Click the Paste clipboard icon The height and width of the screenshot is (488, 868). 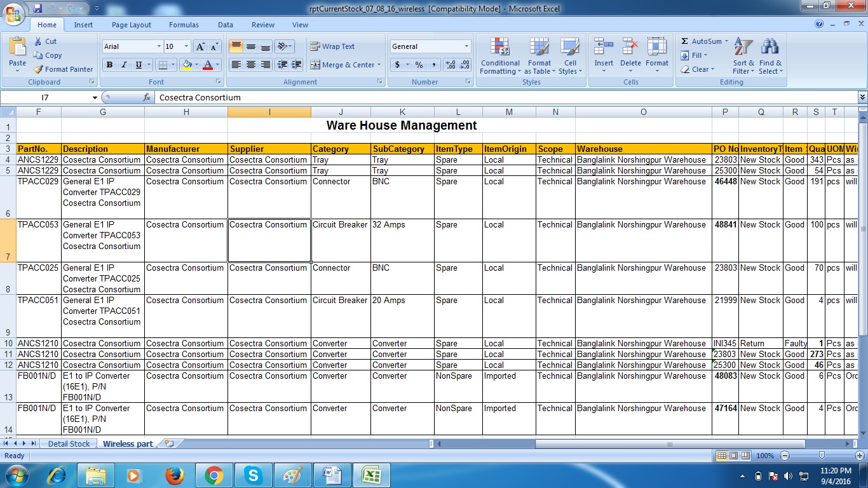coord(18,47)
